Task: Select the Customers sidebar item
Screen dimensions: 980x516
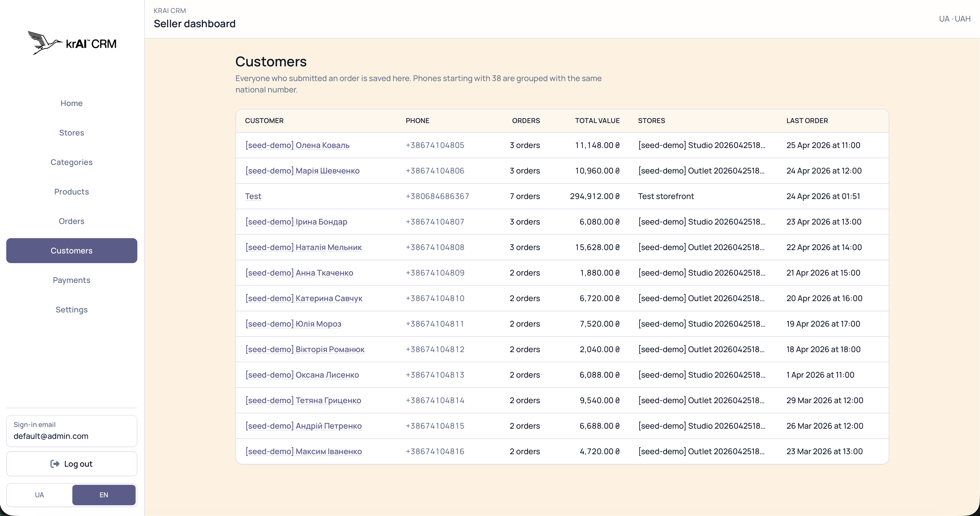Action: tap(71, 251)
